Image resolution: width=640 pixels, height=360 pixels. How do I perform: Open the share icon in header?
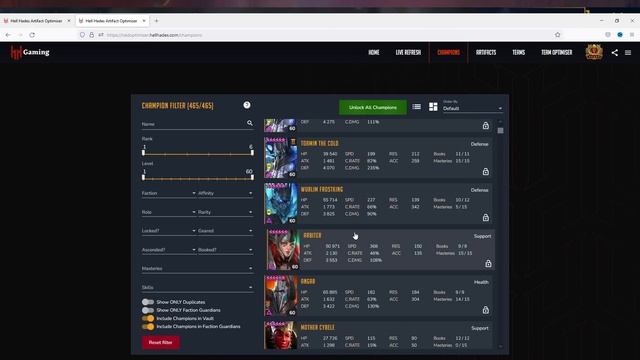pos(614,53)
